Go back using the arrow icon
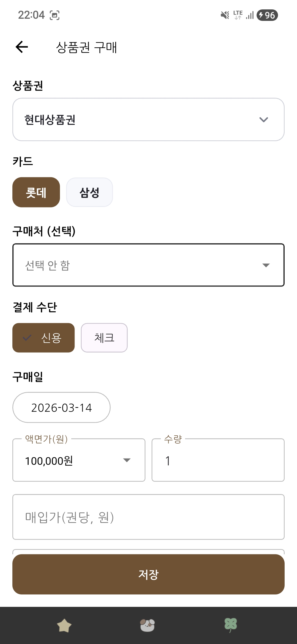This screenshot has height=644, width=297. [x=22, y=47]
